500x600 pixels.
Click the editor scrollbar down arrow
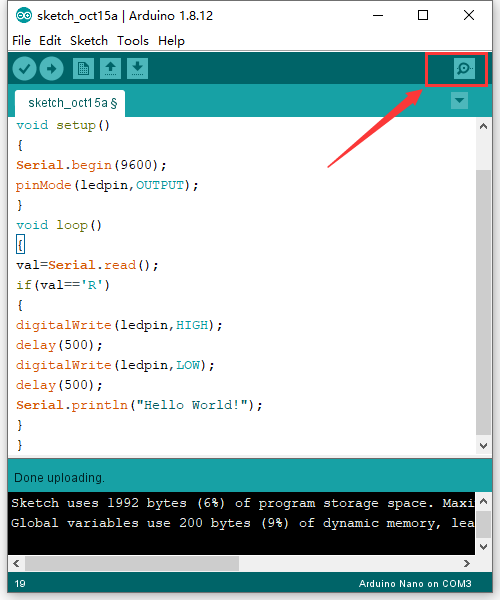coord(484,445)
